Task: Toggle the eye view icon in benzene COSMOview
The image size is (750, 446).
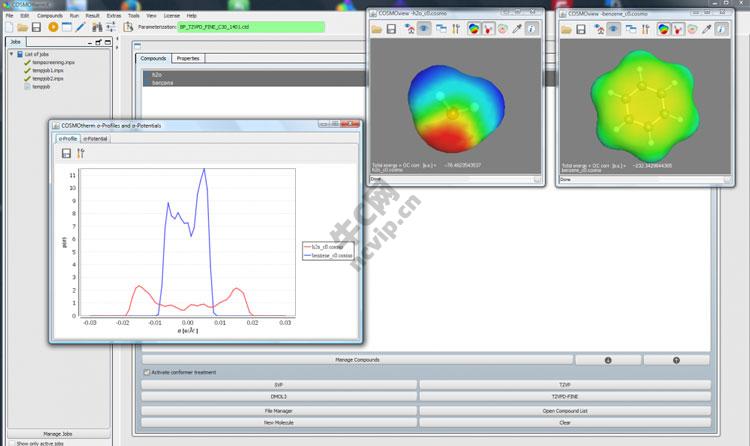Action: [613, 30]
